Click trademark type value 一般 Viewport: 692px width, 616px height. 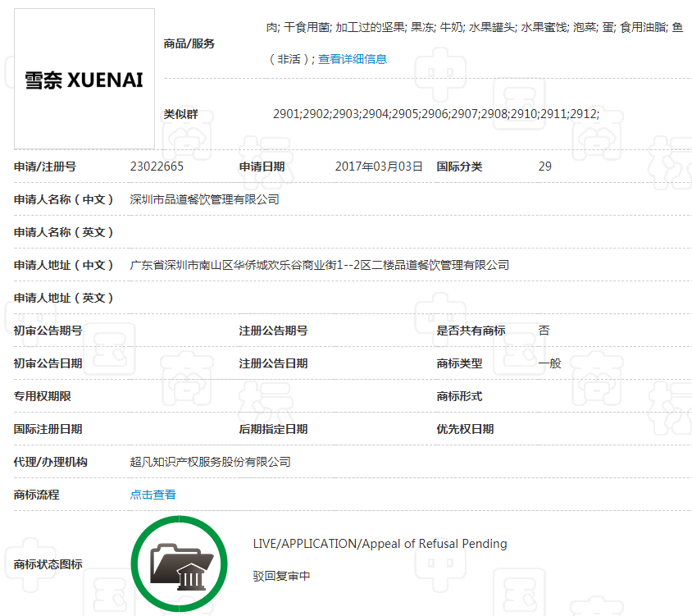click(x=549, y=363)
